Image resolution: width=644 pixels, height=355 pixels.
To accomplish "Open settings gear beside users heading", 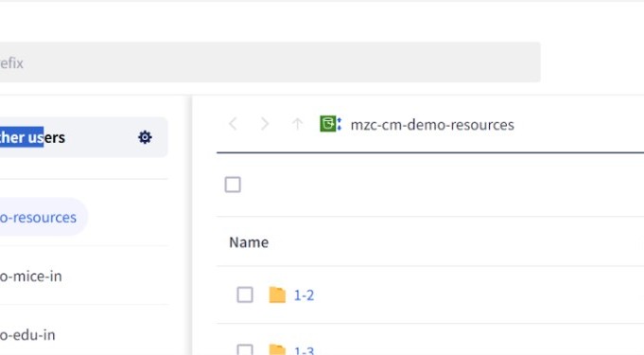I will pos(145,137).
